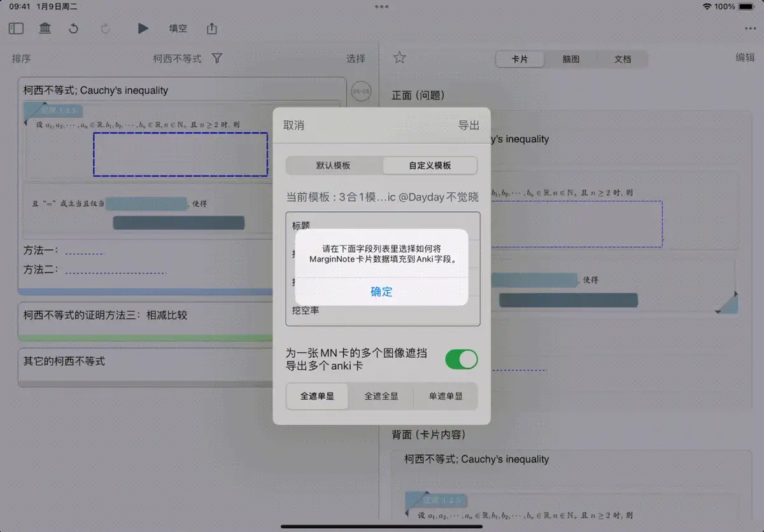Open card 其它的柯西不等式
The image size is (764, 532).
coord(146,367)
